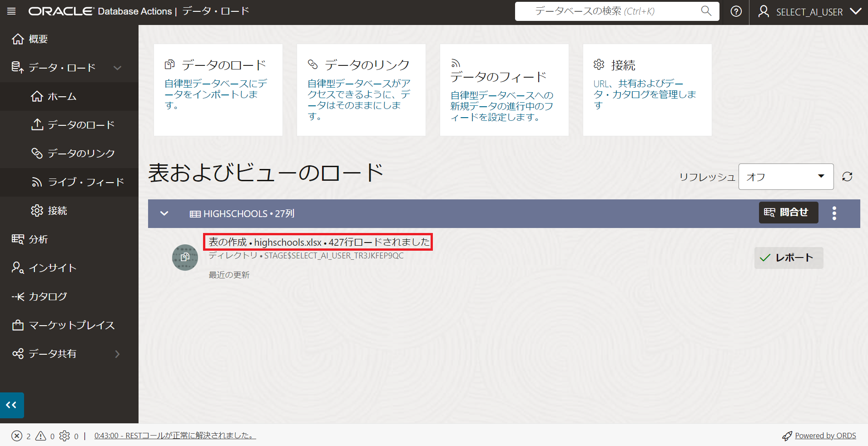The height and width of the screenshot is (446, 868).
Task: Open the hamburger navigation menu
Action: (x=11, y=11)
